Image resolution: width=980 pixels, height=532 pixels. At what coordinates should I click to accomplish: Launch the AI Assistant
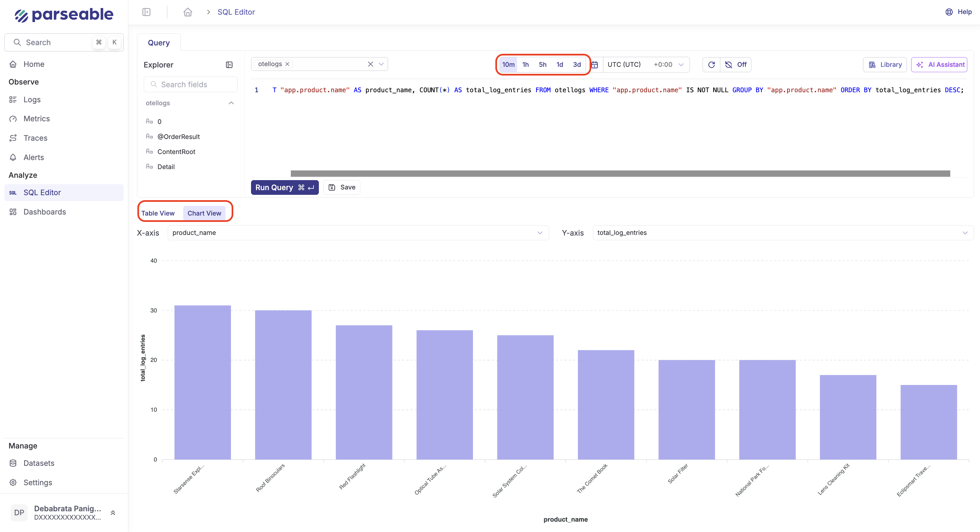pyautogui.click(x=939, y=64)
